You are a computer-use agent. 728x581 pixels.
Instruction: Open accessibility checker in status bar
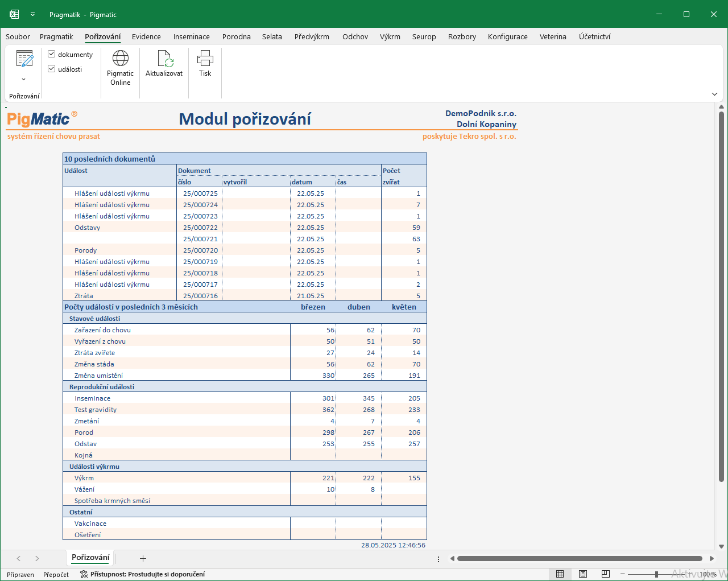coord(142,574)
